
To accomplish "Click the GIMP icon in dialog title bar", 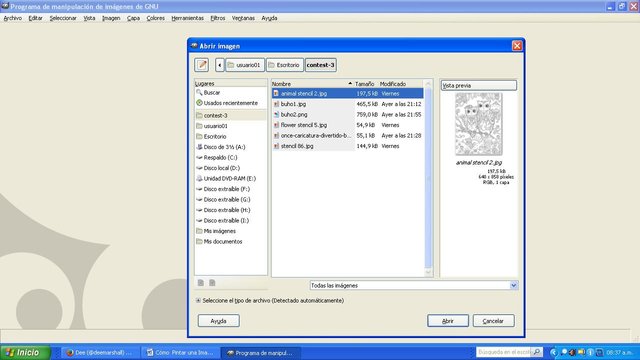I will point(194,46).
